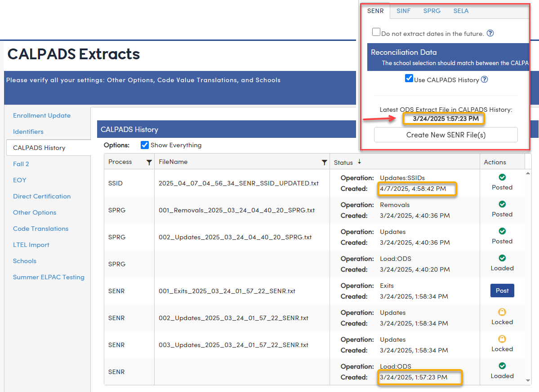Image resolution: width=539 pixels, height=392 pixels.
Task: Enable 'Do not extract dates in the future'
Action: (376, 32)
